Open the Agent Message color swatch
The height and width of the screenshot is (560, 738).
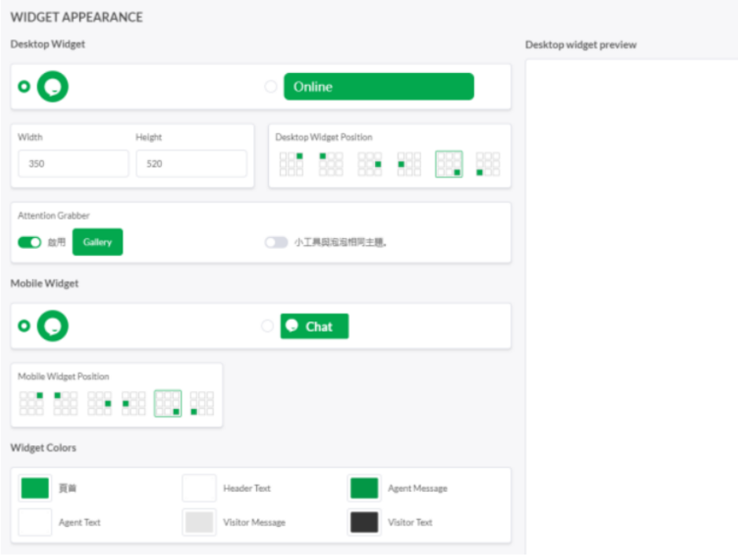pos(364,488)
